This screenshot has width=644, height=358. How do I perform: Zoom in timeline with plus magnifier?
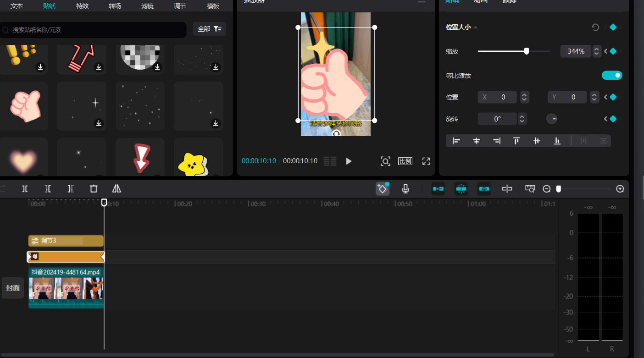(x=620, y=188)
